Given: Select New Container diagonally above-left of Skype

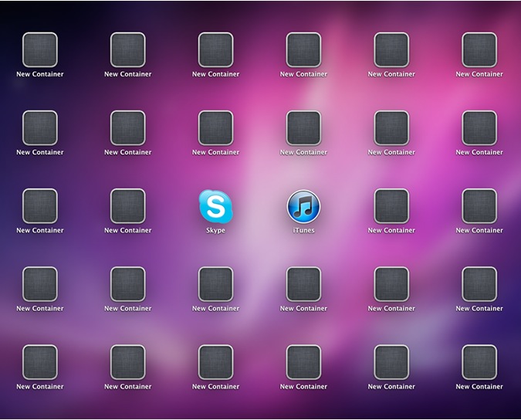Looking at the screenshot, I should pos(127,128).
